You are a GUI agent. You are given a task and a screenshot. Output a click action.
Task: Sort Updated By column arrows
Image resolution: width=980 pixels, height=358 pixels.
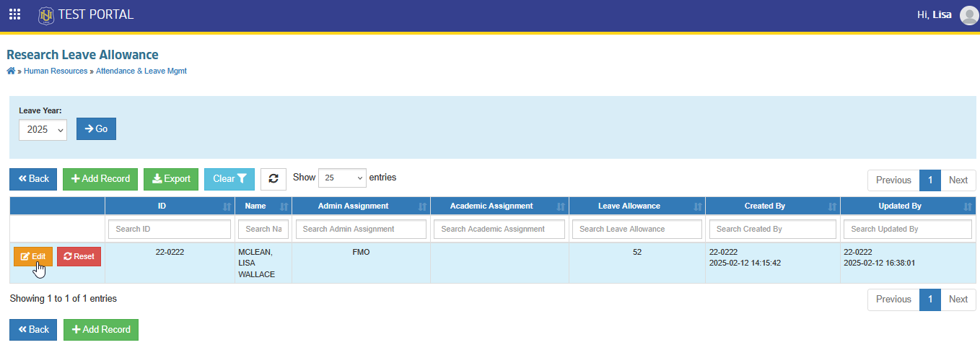tap(968, 206)
